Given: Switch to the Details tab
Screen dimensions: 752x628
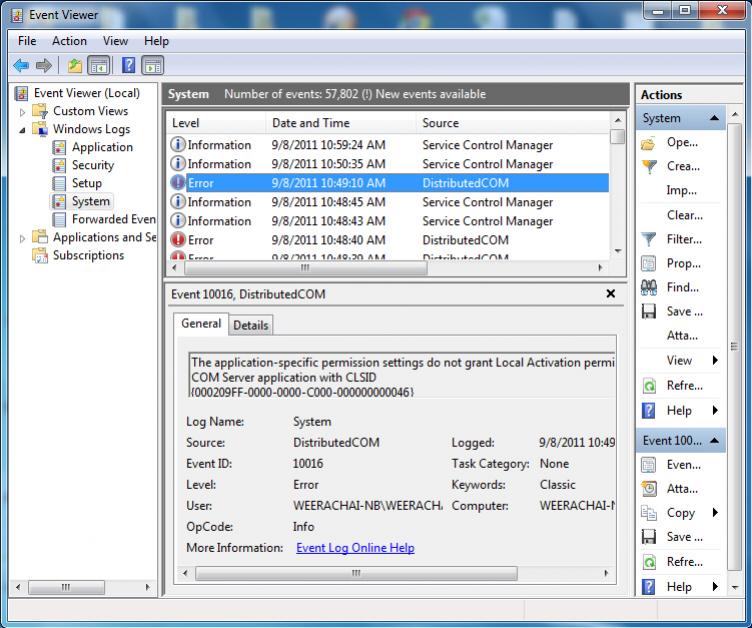Looking at the screenshot, I should (x=251, y=325).
